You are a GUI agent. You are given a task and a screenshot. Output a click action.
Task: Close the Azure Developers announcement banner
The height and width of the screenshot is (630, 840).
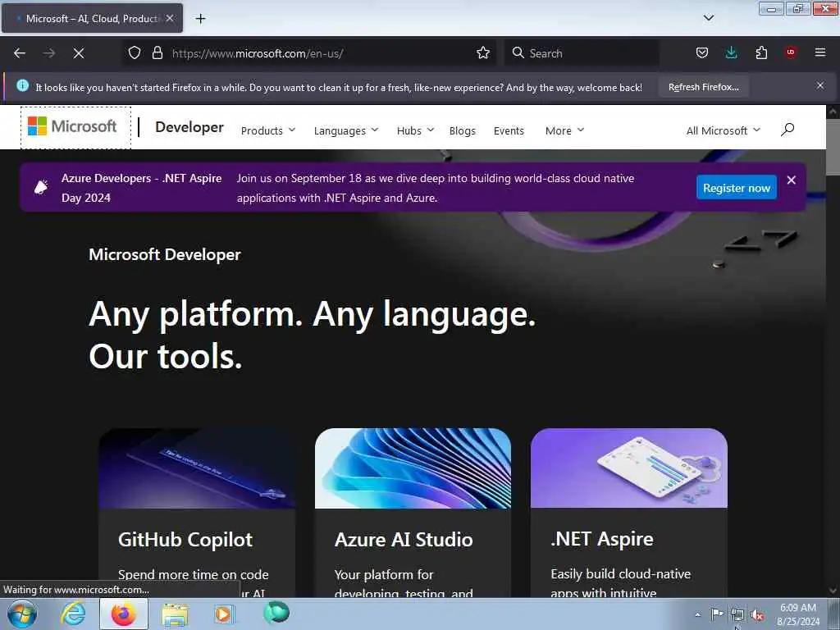pyautogui.click(x=792, y=180)
